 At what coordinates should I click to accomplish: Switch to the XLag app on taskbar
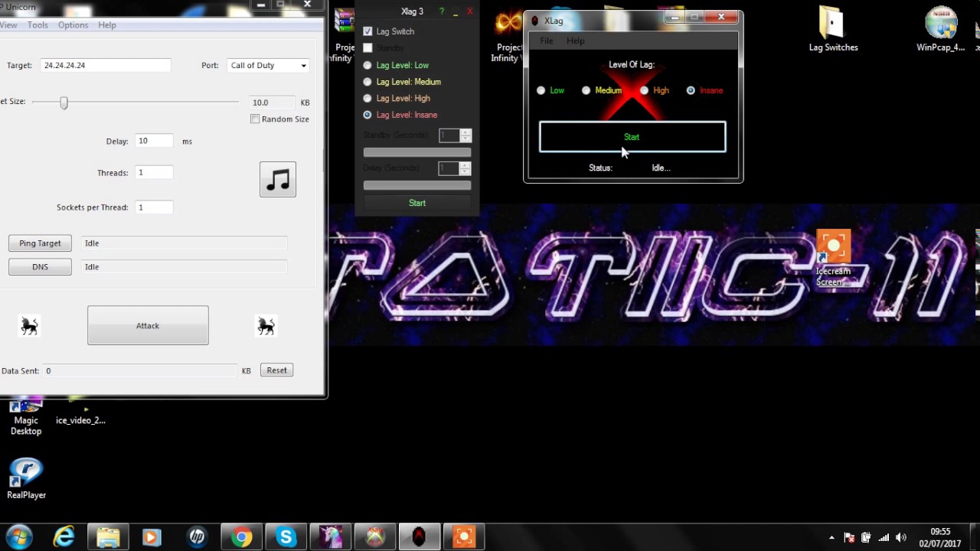click(x=419, y=537)
